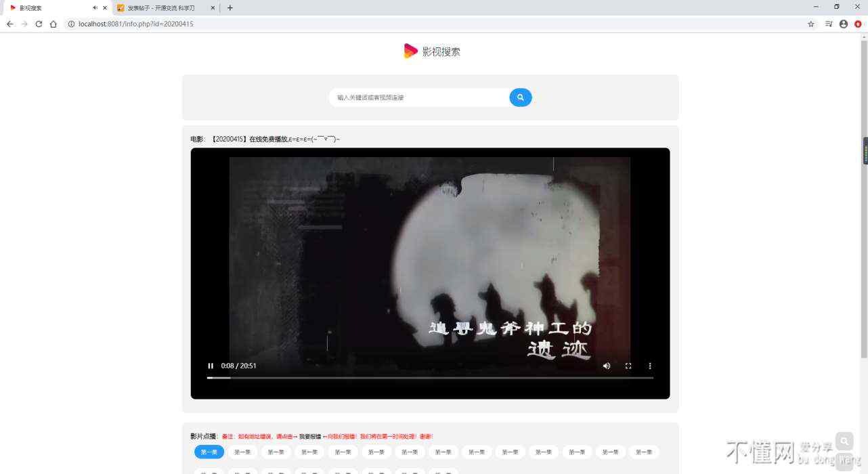Screen dimensions: 868x474
Task: Switch to the 发表帖子 tab
Action: pos(166,8)
